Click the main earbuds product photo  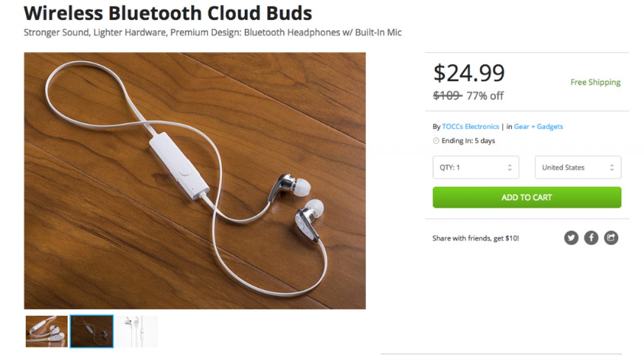coord(195,180)
